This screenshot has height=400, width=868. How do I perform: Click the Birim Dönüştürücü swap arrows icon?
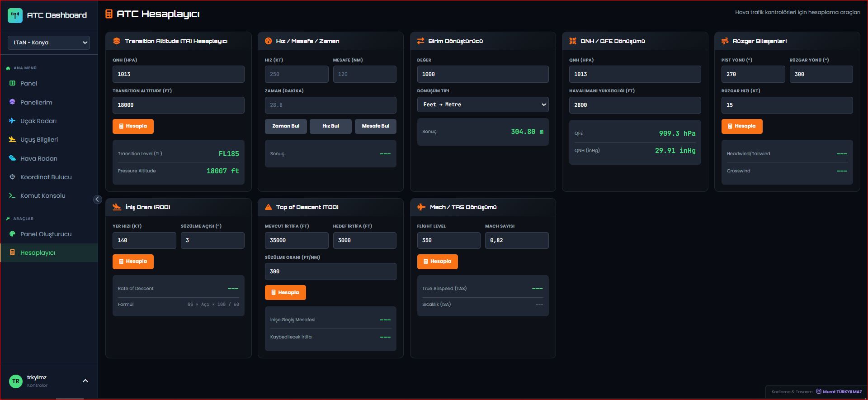(420, 41)
